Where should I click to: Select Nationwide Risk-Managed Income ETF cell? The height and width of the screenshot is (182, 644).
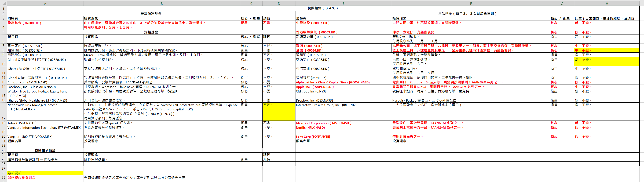[x=45, y=111]
